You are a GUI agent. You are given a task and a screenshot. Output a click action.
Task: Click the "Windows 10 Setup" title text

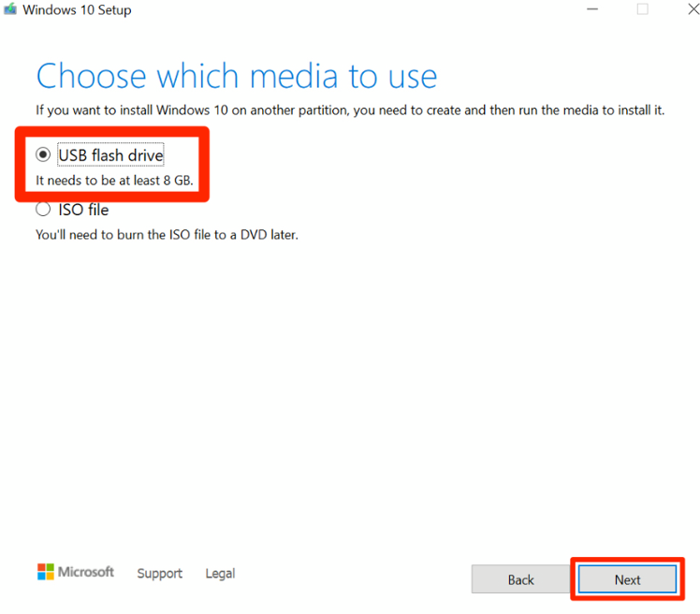coord(77,10)
